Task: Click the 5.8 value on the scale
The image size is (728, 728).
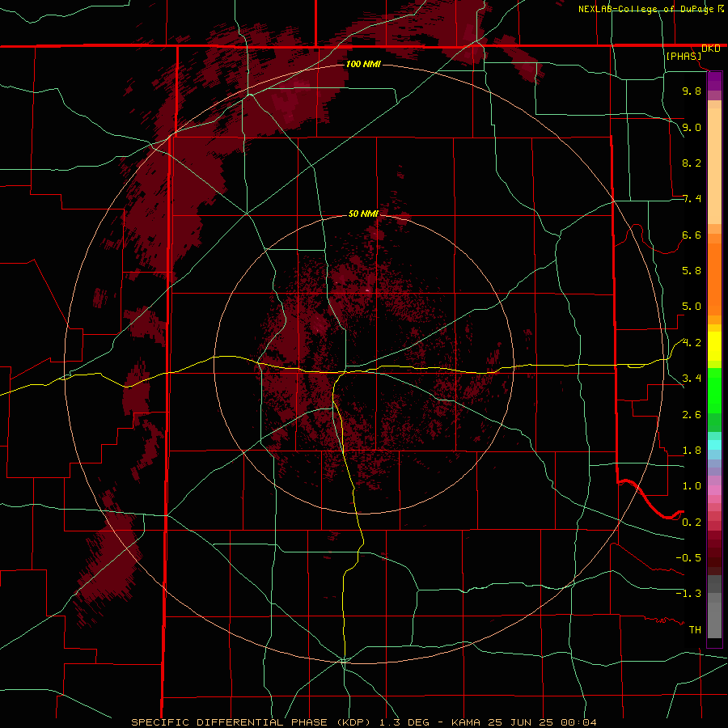Action: [x=692, y=271]
